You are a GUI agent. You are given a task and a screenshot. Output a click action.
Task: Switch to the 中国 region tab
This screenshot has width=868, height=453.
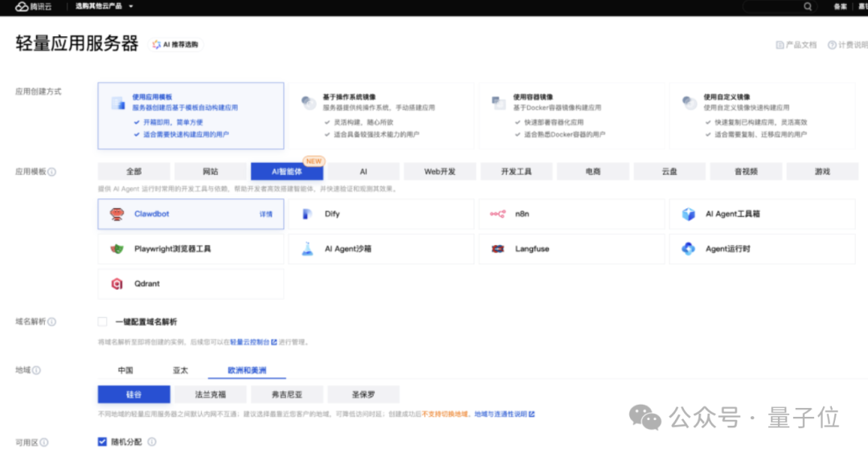tap(125, 370)
